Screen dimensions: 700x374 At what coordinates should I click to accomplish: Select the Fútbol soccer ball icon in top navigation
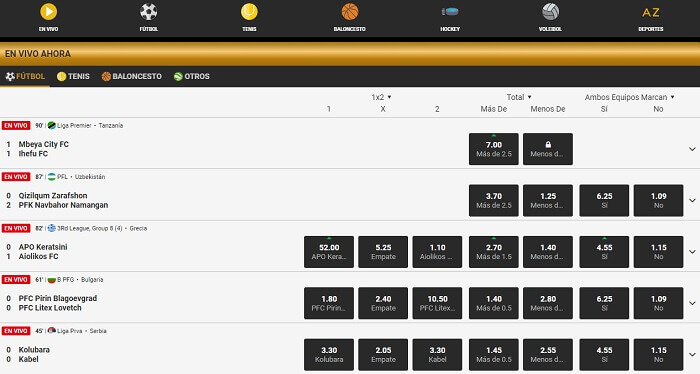point(149,12)
